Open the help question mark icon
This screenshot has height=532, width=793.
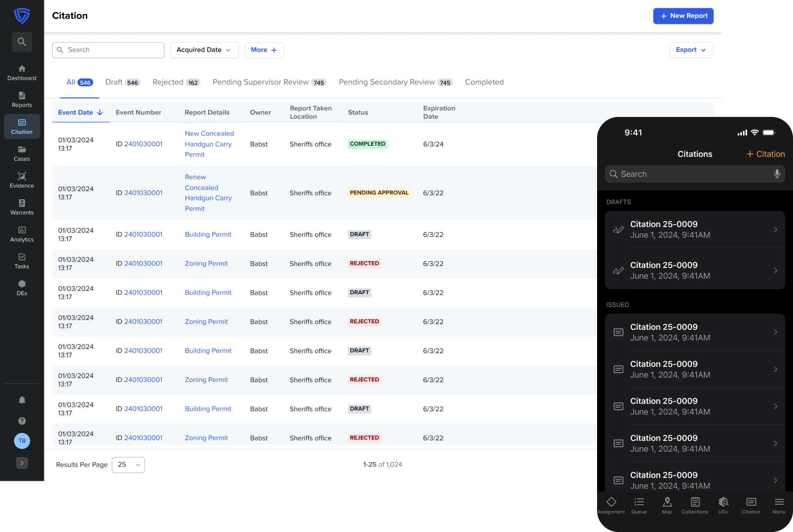(22, 421)
